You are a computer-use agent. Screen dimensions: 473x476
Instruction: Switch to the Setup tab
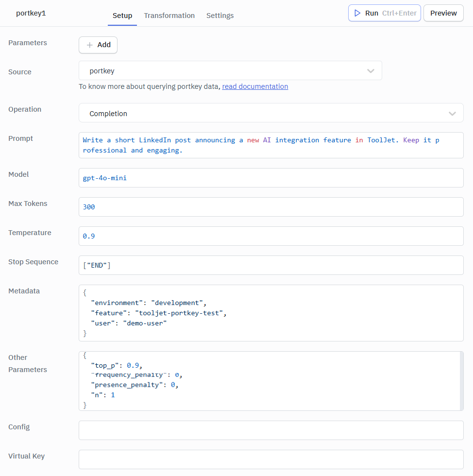coord(122,16)
